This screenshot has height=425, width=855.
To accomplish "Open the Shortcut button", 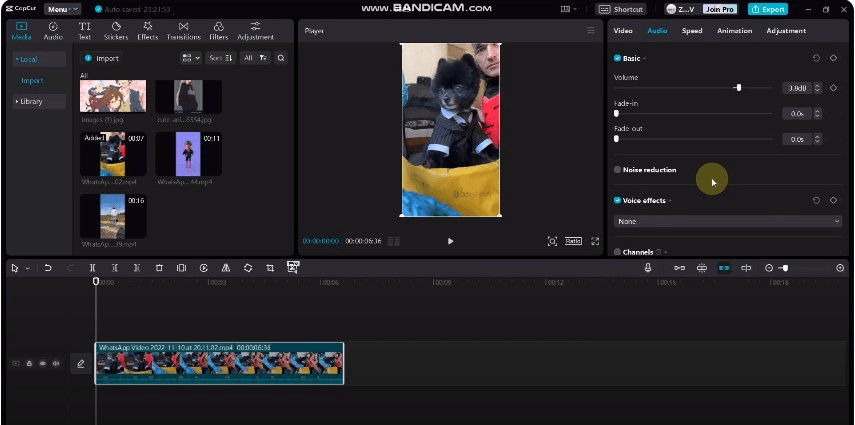I will pyautogui.click(x=621, y=9).
